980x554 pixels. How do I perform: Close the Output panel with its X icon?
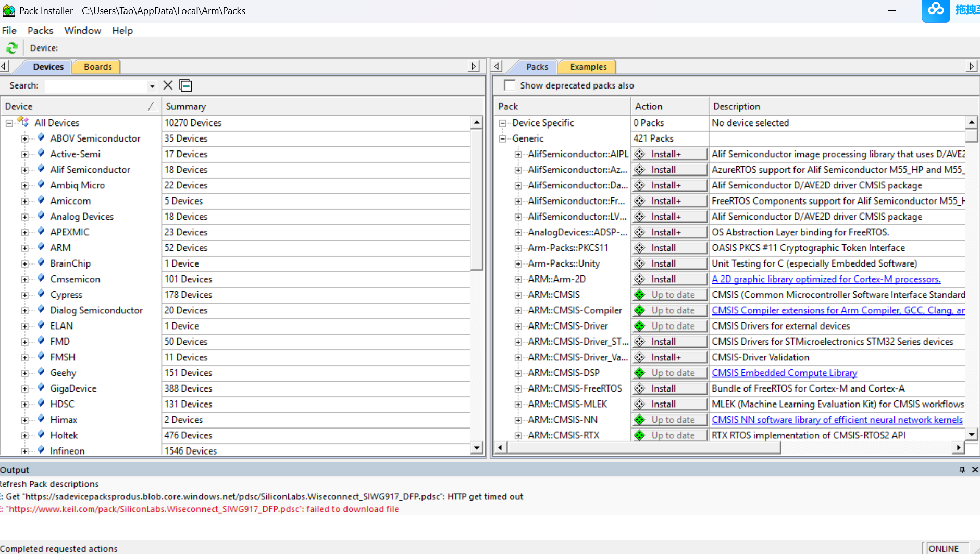975,470
